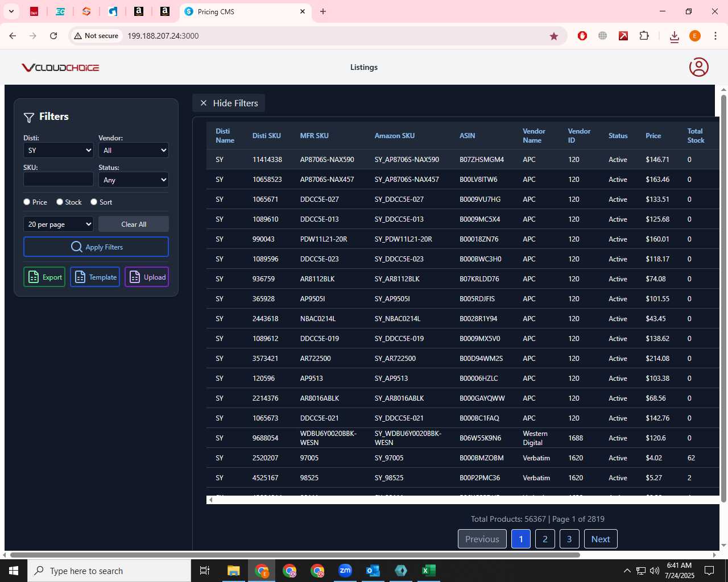Go back to the previous browser page
The height and width of the screenshot is (582, 728).
[x=13, y=36]
